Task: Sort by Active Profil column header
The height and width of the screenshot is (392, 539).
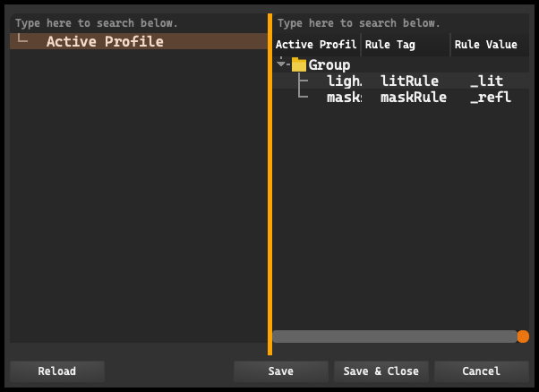Action: click(317, 45)
